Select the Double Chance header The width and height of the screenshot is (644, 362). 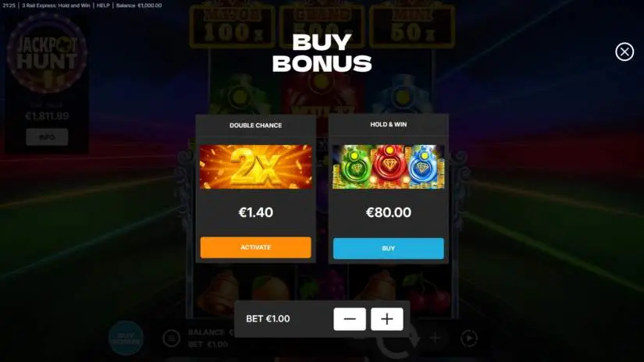coord(255,125)
